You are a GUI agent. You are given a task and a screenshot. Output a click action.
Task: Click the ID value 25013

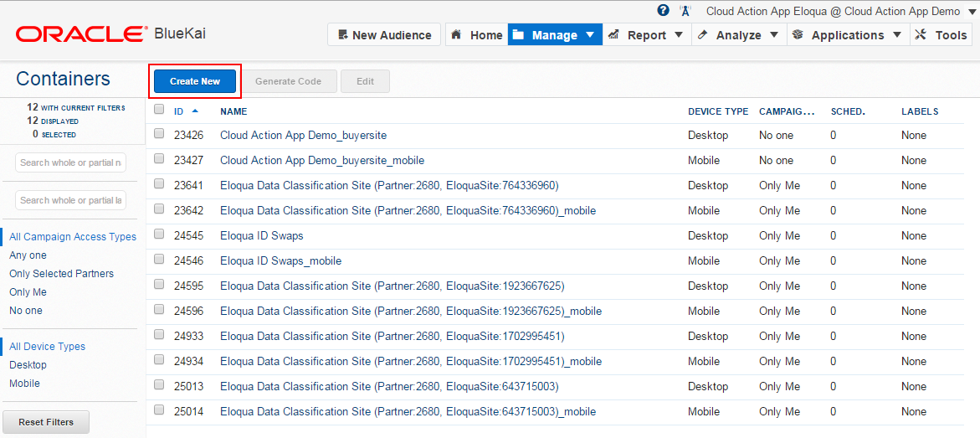pos(188,387)
